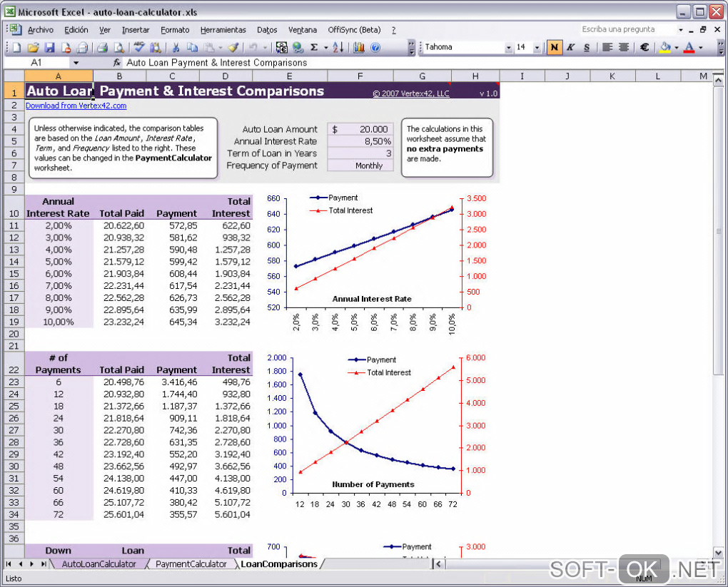Run the spelling check (ABC icon)

(x=139, y=47)
